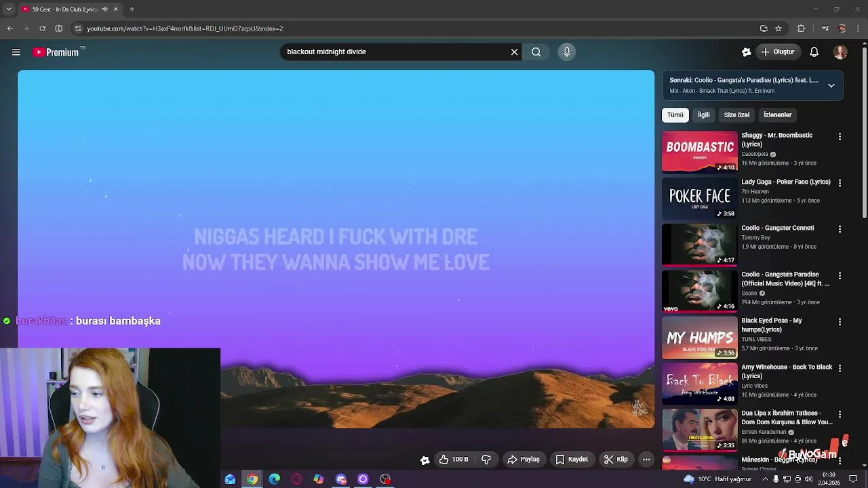
Task: Open the YouTube hamburger guide menu
Action: pyautogui.click(x=16, y=52)
